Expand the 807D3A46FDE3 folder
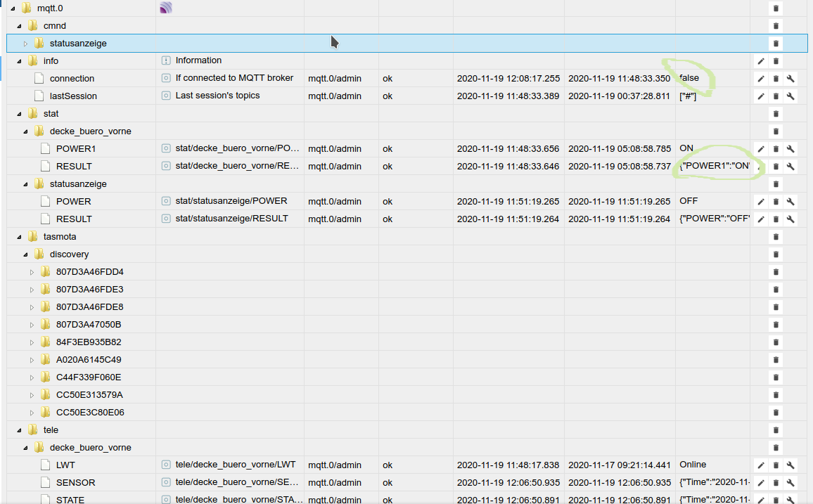 [x=32, y=290]
